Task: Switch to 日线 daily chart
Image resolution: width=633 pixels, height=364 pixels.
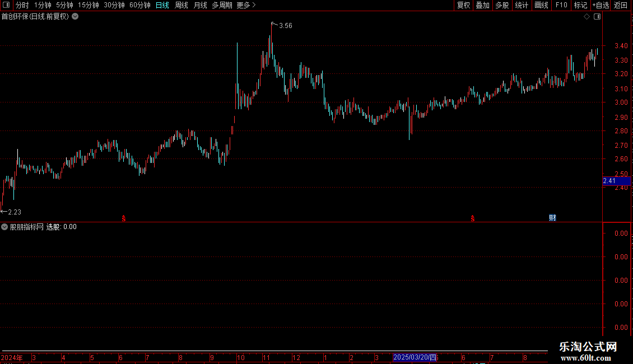Action: pos(162,5)
